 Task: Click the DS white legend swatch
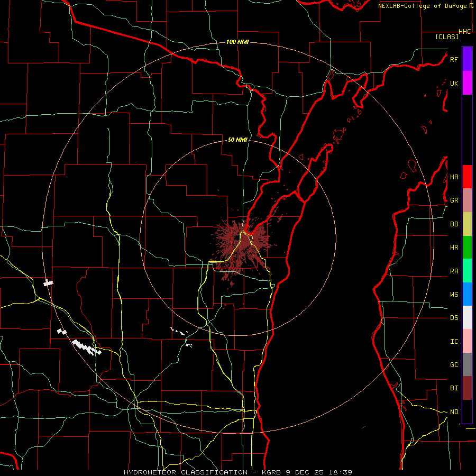(467, 317)
